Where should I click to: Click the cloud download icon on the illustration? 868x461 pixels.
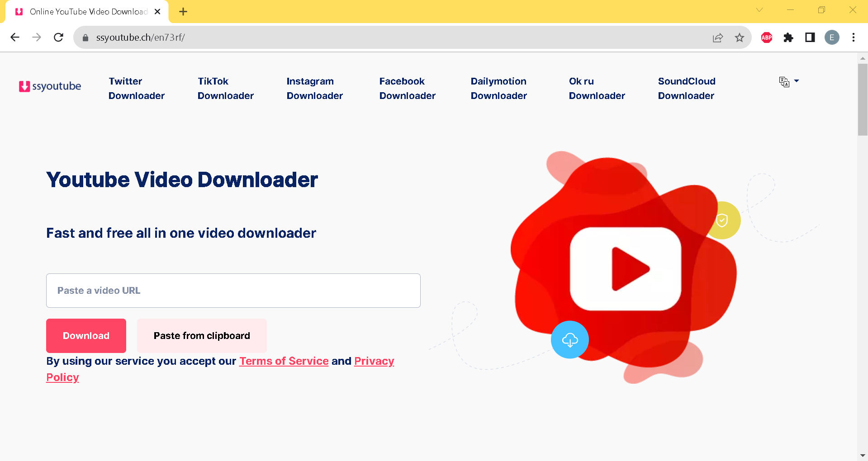569,339
